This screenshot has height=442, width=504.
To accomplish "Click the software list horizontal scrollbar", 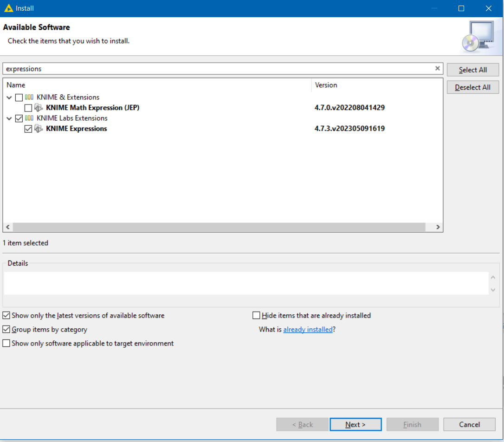I will pos(219,227).
